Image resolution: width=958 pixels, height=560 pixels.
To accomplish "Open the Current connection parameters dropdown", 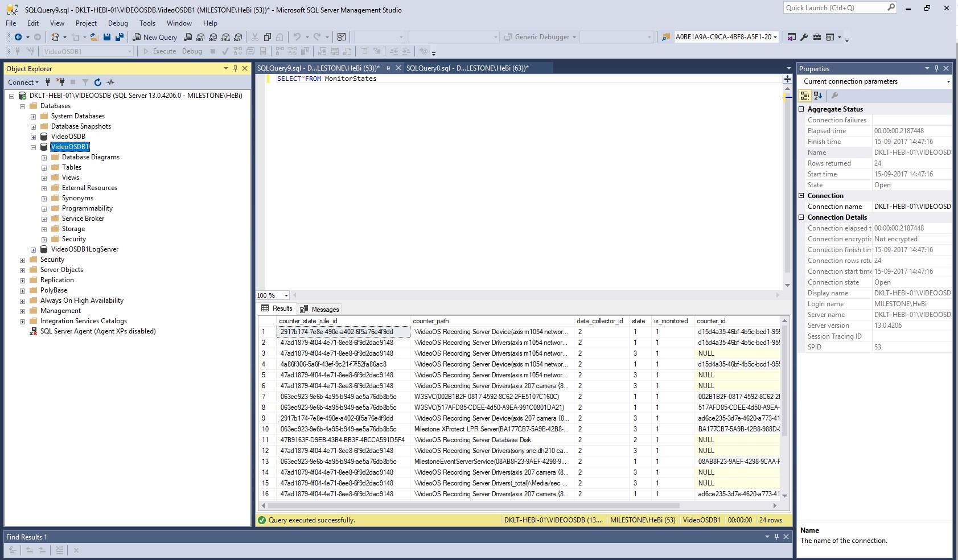I will pos(948,82).
